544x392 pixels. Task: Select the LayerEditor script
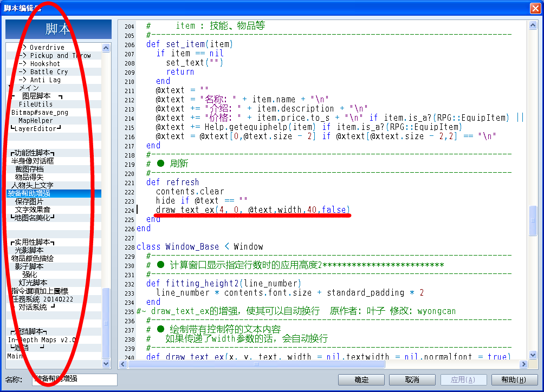[54, 128]
